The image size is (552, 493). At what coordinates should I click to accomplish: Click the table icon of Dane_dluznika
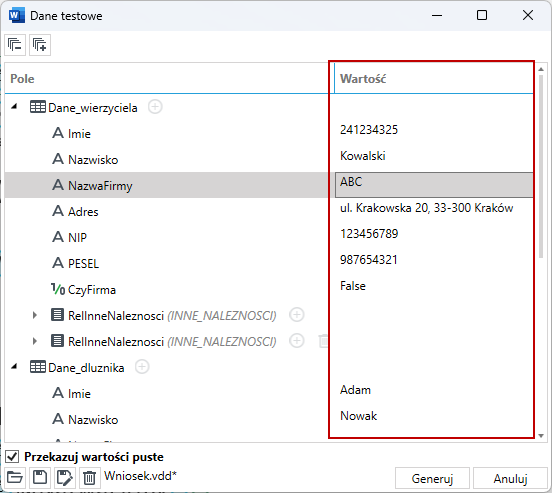(38, 367)
